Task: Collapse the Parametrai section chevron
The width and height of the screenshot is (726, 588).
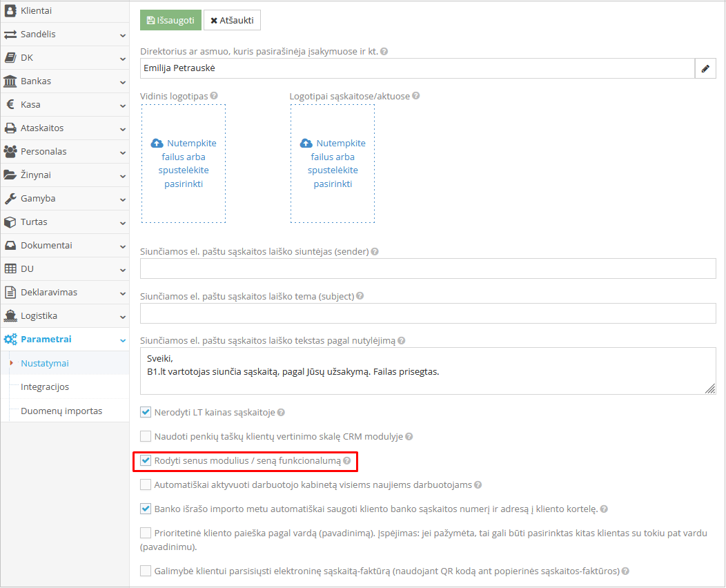Action: (x=122, y=340)
